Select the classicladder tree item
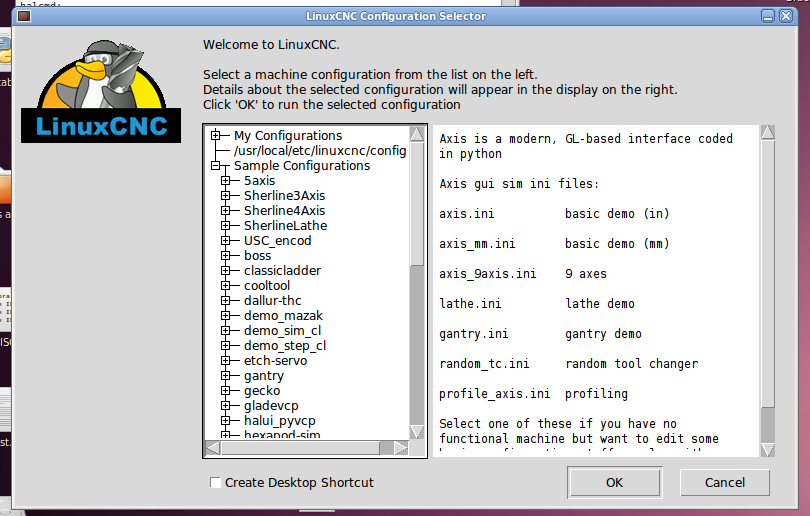 tap(282, 271)
